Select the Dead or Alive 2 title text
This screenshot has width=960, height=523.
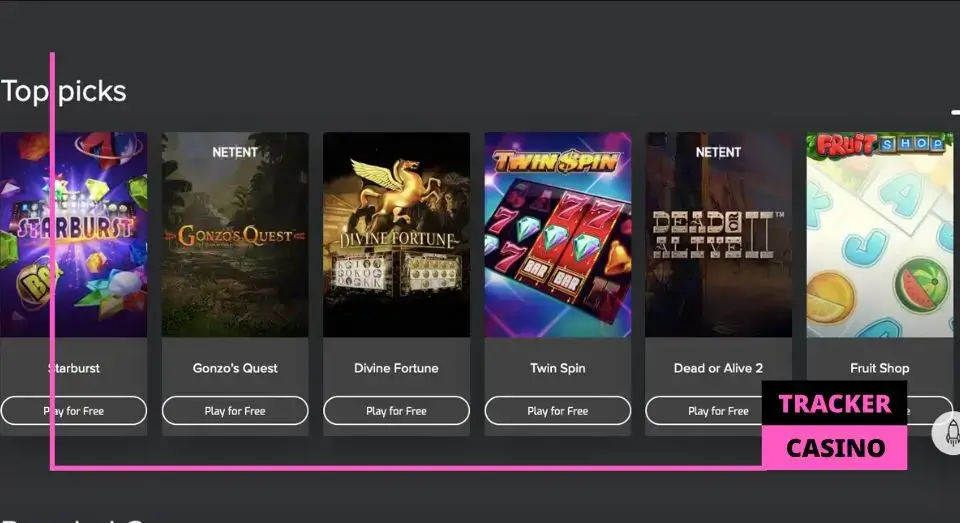click(x=718, y=368)
